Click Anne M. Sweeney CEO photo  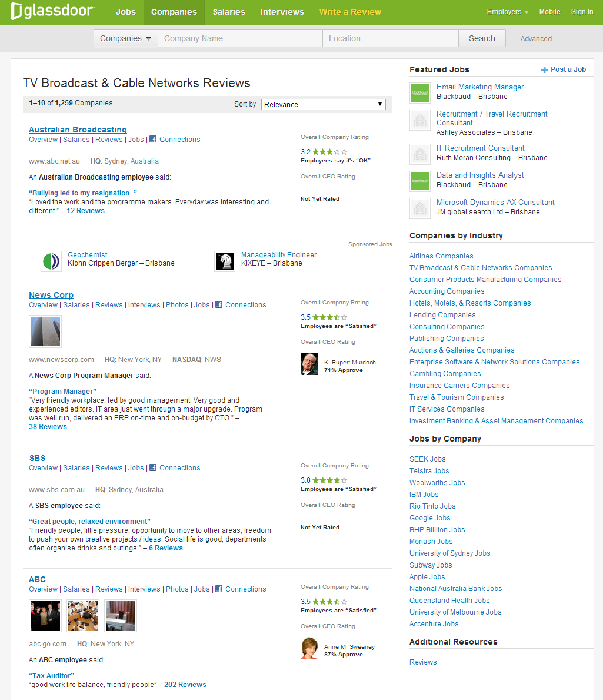point(309,648)
